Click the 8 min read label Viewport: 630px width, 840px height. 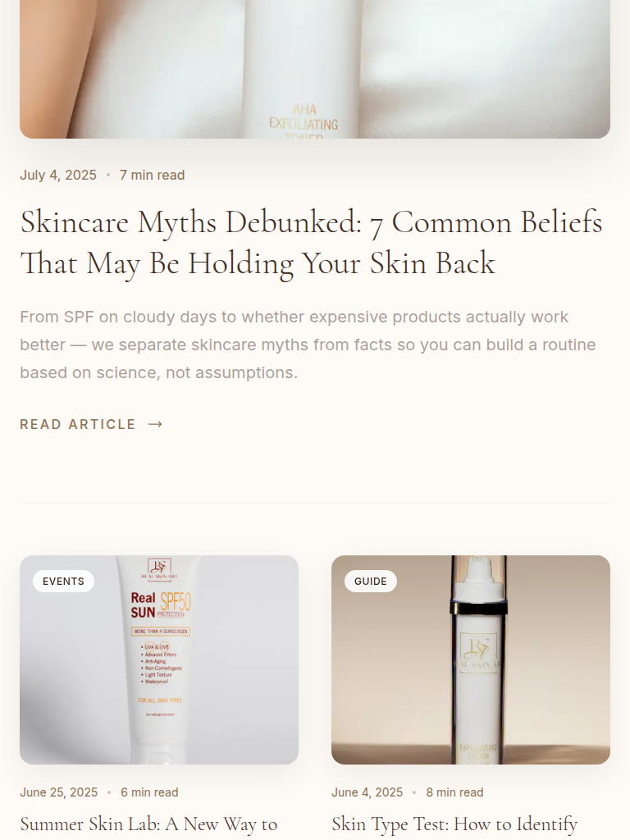pyautogui.click(x=454, y=792)
